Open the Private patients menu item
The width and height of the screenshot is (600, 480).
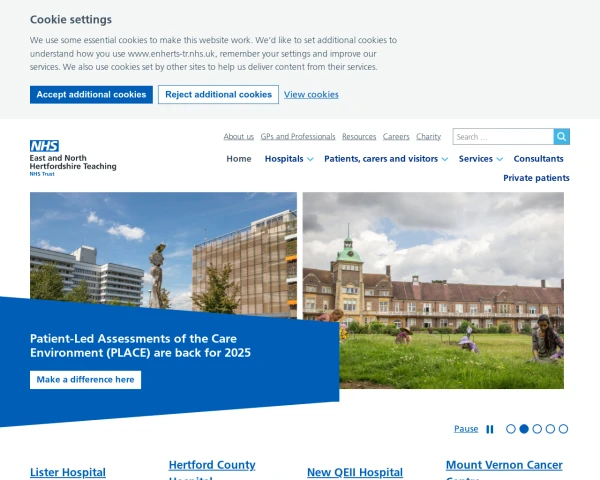tap(536, 178)
